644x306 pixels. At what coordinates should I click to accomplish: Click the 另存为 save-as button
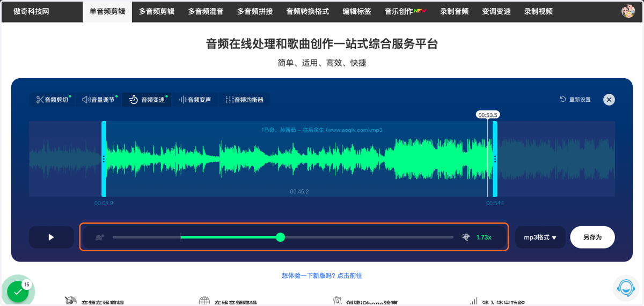[x=592, y=237]
